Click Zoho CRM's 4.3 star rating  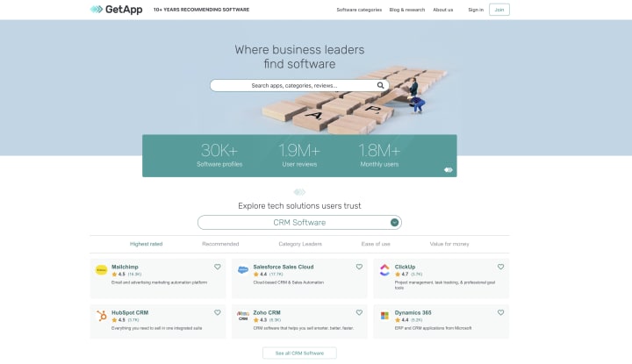point(267,320)
